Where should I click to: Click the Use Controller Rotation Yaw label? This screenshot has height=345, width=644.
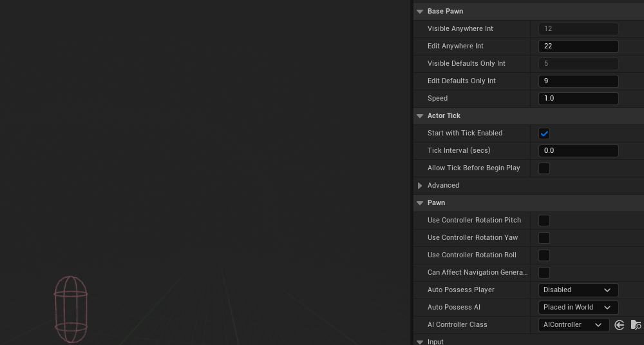[473, 238]
